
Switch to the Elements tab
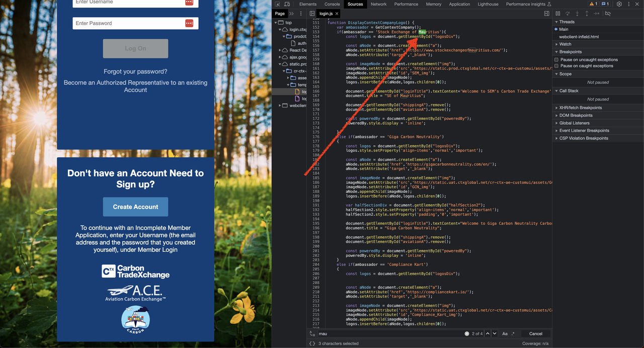pyautogui.click(x=308, y=4)
